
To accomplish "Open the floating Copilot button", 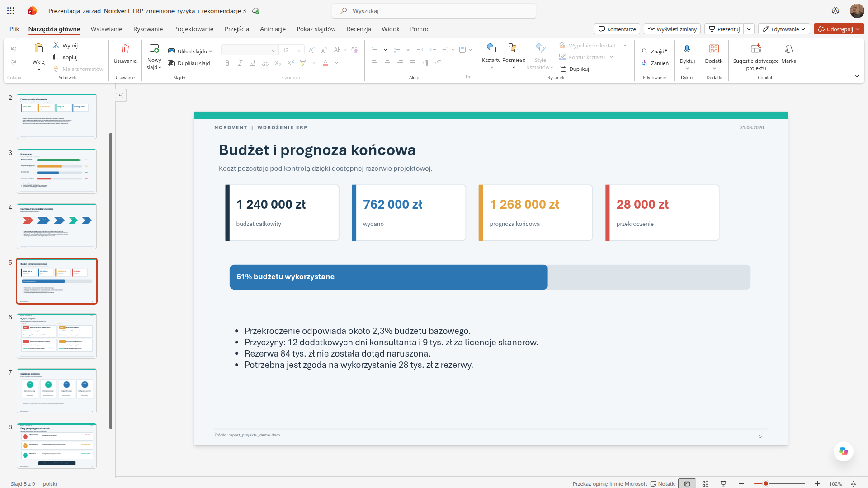I will pyautogui.click(x=844, y=451).
